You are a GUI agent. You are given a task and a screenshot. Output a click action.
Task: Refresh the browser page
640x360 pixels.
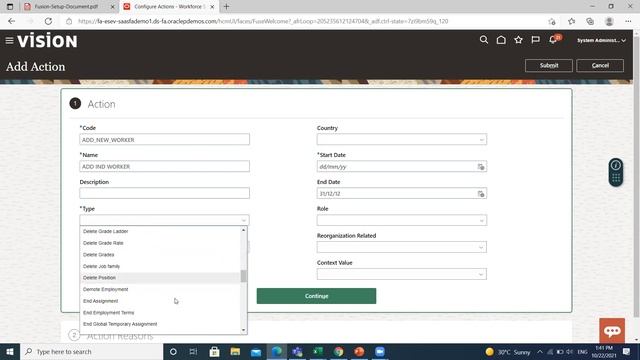click(48, 21)
